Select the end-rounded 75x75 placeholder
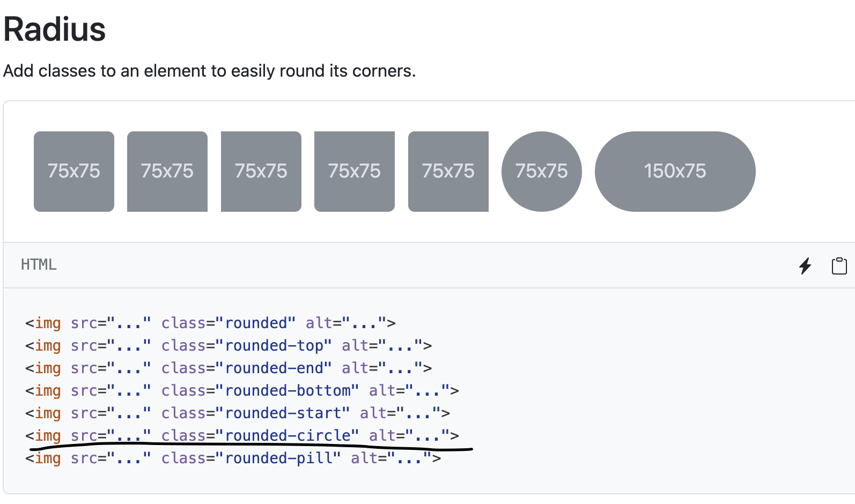 point(261,172)
